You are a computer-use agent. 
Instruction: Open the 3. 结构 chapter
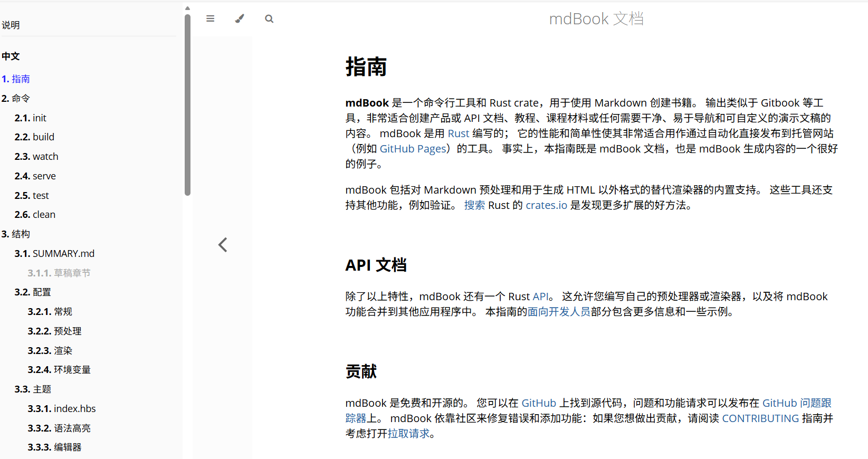tap(16, 234)
